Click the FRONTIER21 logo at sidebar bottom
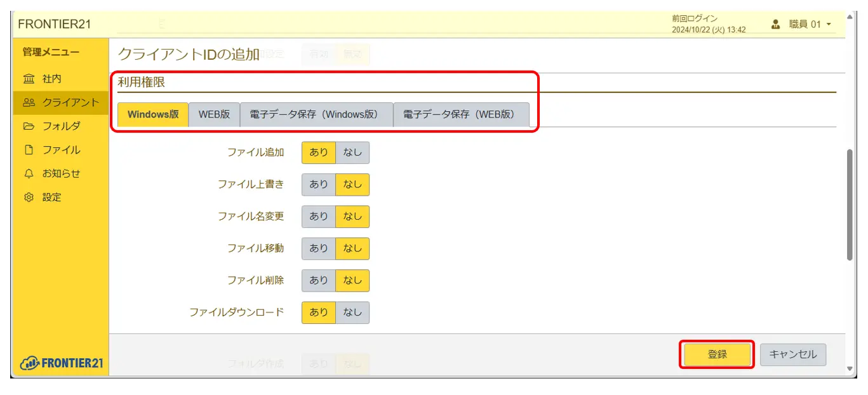The image size is (868, 395). (x=62, y=363)
